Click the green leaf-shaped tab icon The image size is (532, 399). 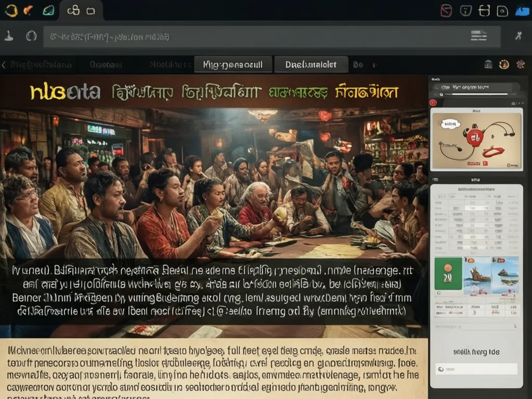[x=48, y=10]
